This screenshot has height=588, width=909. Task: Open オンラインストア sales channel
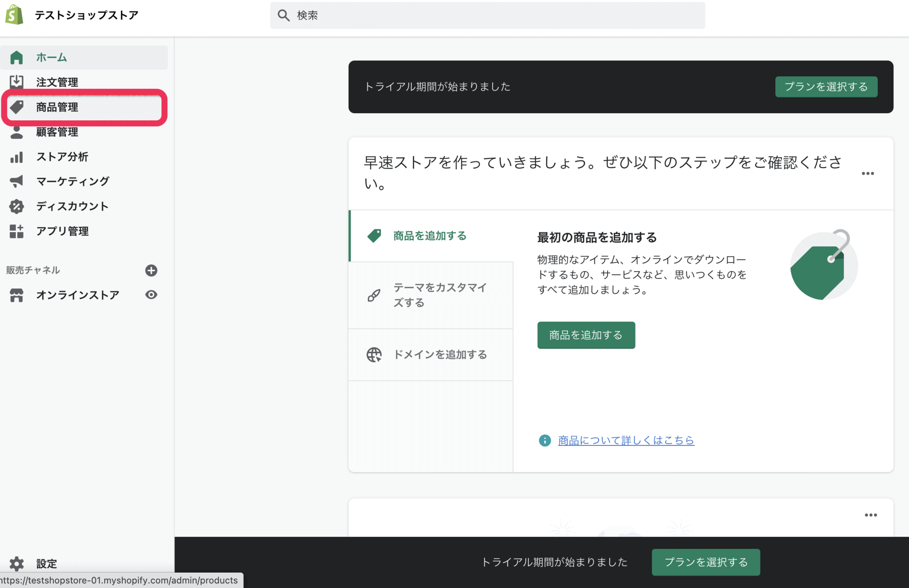point(77,295)
